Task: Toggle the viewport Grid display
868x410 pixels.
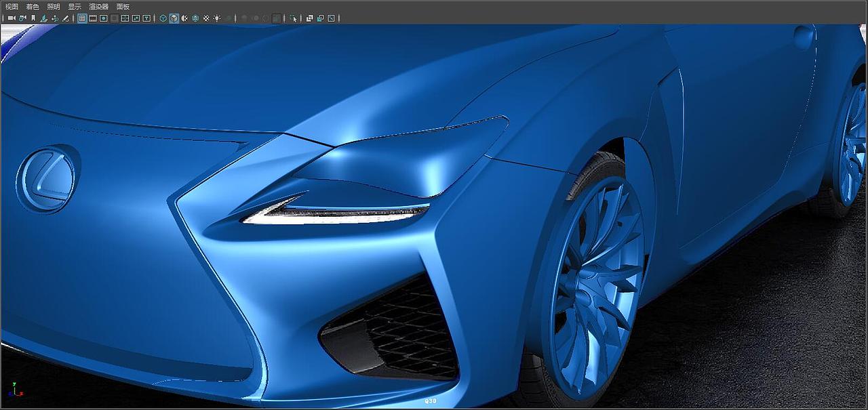Action: pos(82,18)
